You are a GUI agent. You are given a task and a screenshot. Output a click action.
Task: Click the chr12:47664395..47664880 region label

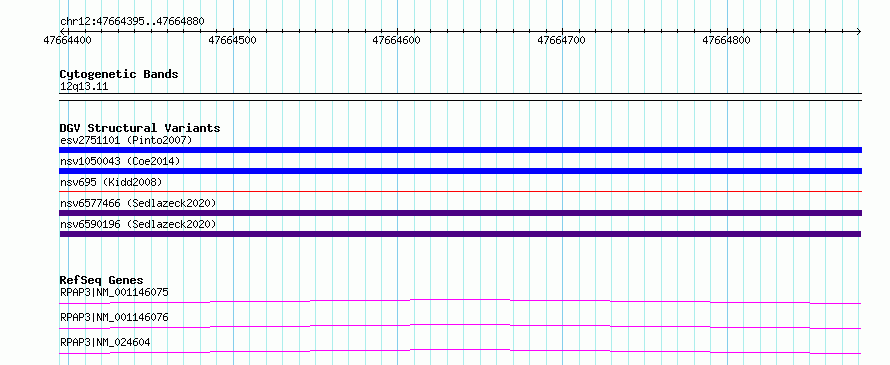pyautogui.click(x=132, y=22)
